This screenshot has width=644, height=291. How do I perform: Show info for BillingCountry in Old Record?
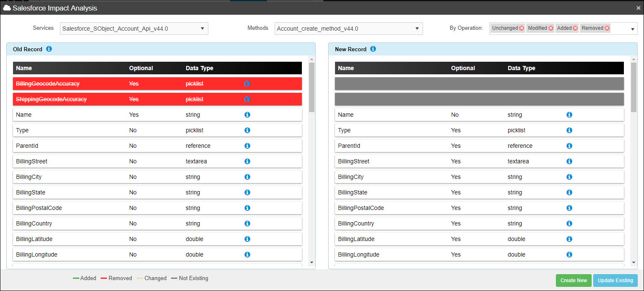coord(247,223)
